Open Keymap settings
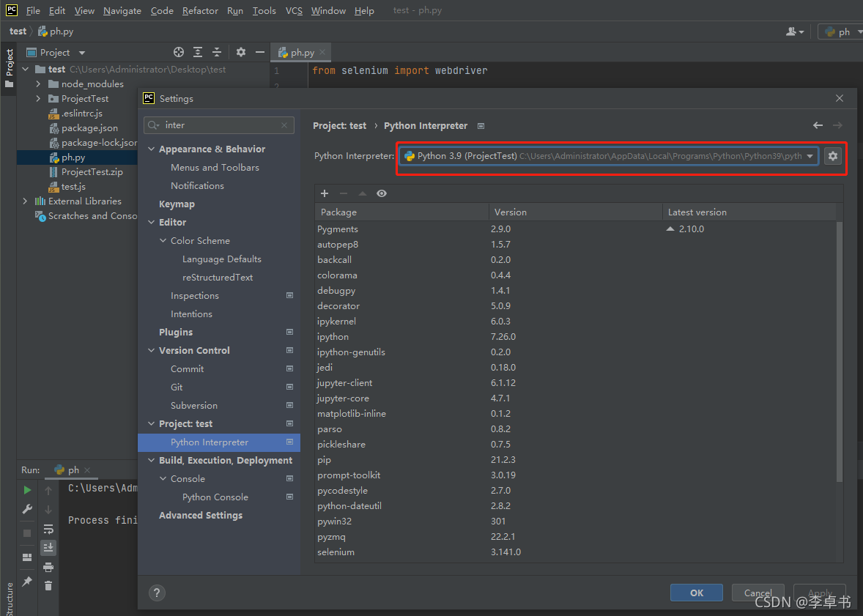 coord(177,204)
